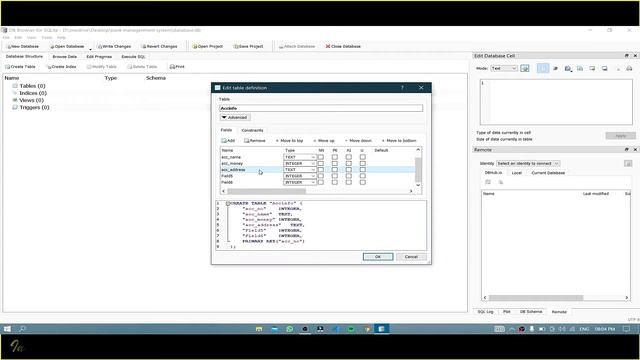This screenshot has height=360, width=640.
Task: Click Revert Changes in the toolbar
Action: [159, 47]
